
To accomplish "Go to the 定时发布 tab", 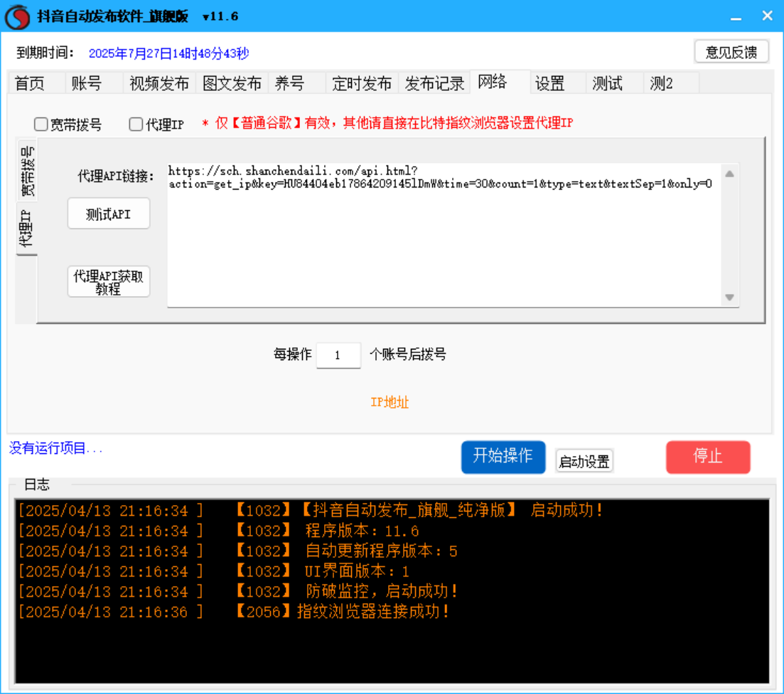I will pos(362,83).
